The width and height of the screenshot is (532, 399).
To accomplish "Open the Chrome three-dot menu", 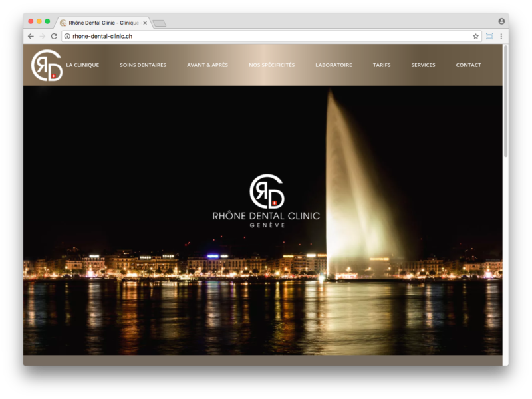I will tap(501, 36).
